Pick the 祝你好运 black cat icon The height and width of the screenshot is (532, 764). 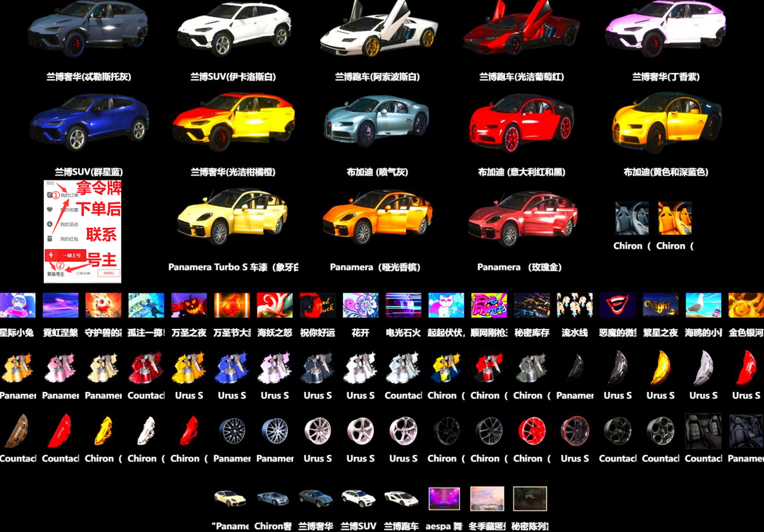coord(318,306)
